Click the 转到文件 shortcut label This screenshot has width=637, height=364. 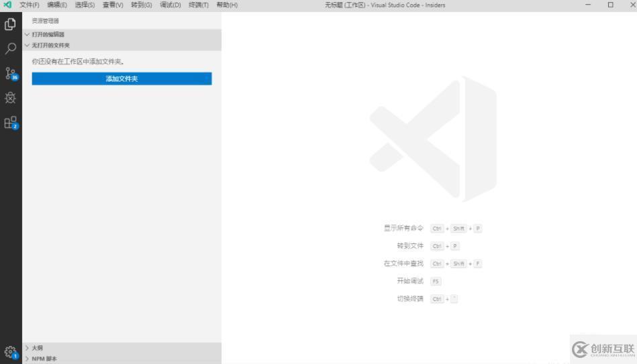click(410, 246)
